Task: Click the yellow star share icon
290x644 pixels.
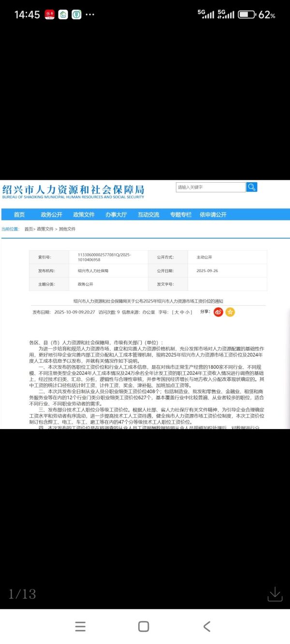Action: [x=230, y=312]
